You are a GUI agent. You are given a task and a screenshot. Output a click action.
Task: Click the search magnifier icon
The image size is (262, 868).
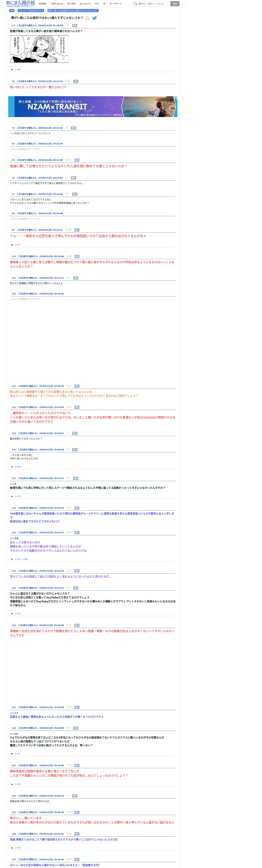135,4
